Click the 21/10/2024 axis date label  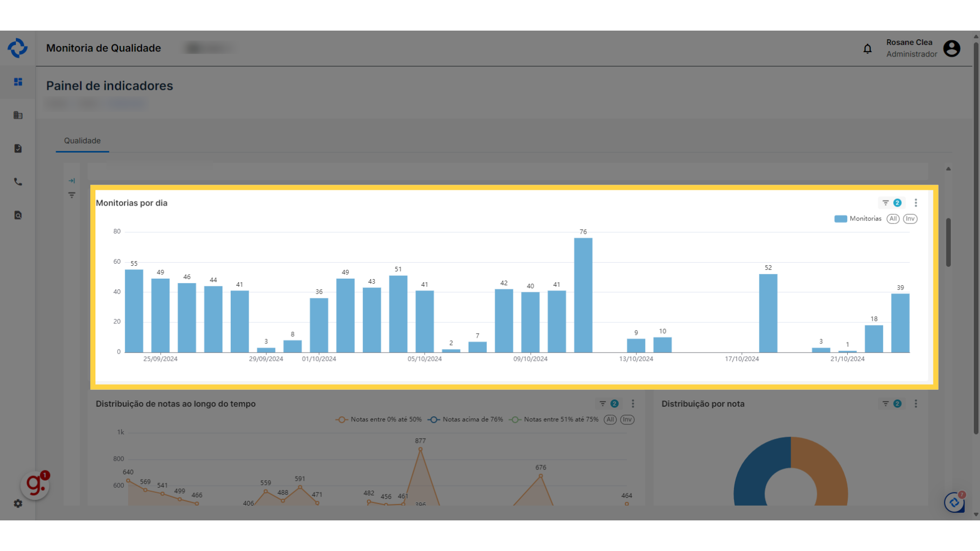[x=848, y=359]
